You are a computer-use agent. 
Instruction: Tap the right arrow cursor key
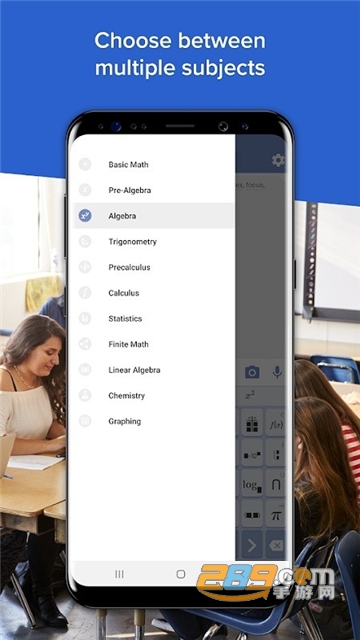pos(252,545)
